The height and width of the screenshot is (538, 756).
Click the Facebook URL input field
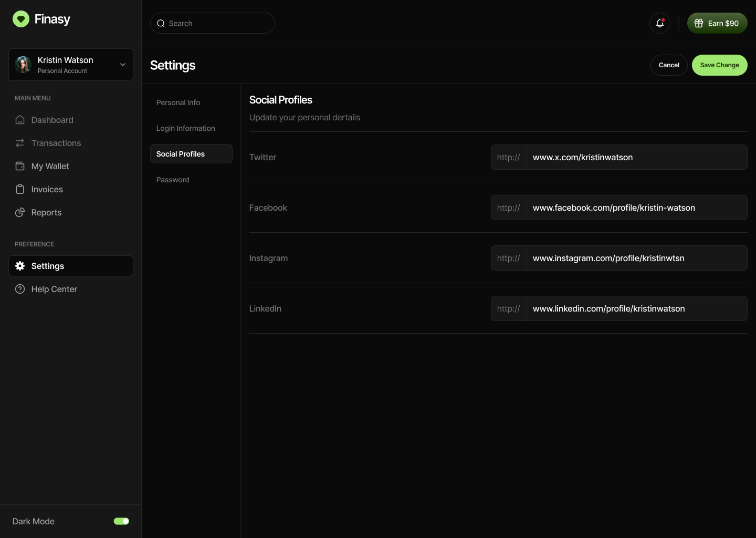click(x=637, y=208)
